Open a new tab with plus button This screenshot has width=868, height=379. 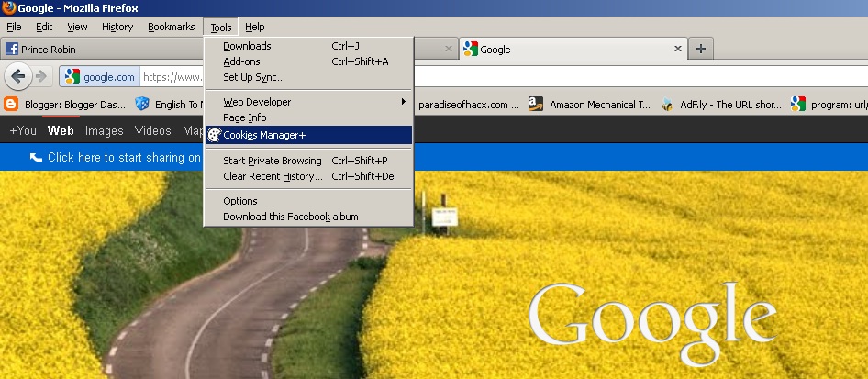tap(701, 49)
